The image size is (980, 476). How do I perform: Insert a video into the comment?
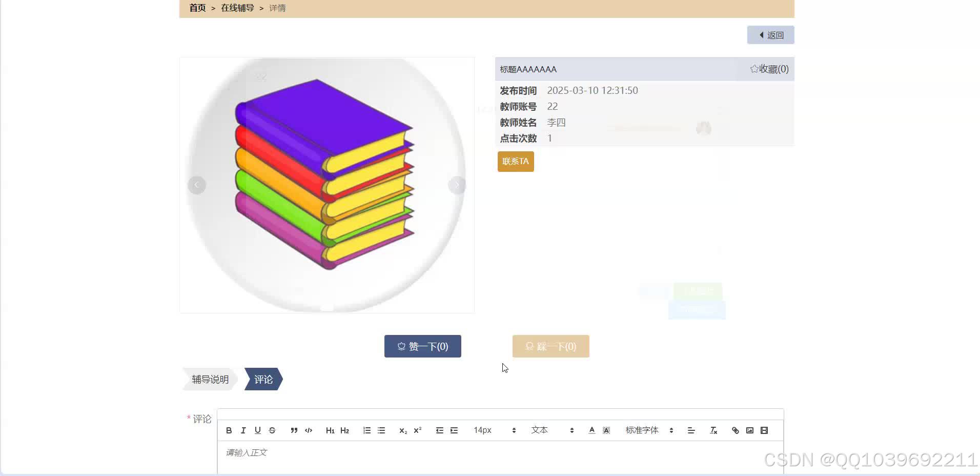tap(764, 430)
